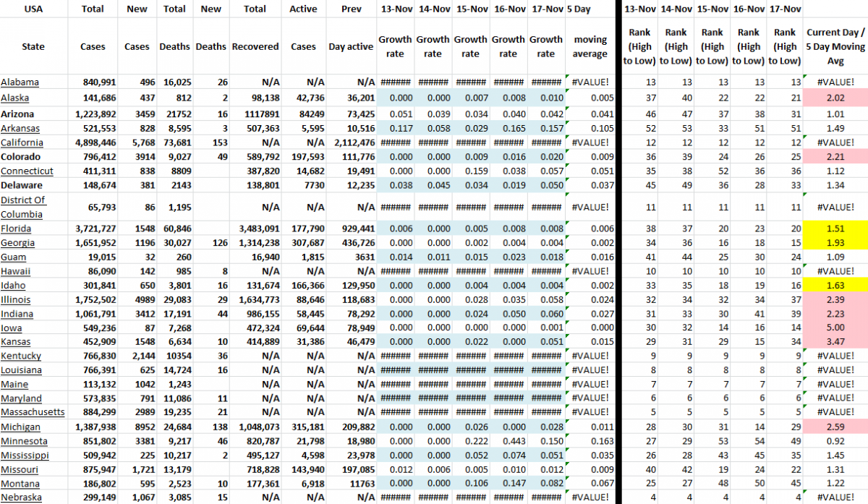Click the Michigan hyperlink
Viewport: 868px width, 504px height.
[x=20, y=427]
